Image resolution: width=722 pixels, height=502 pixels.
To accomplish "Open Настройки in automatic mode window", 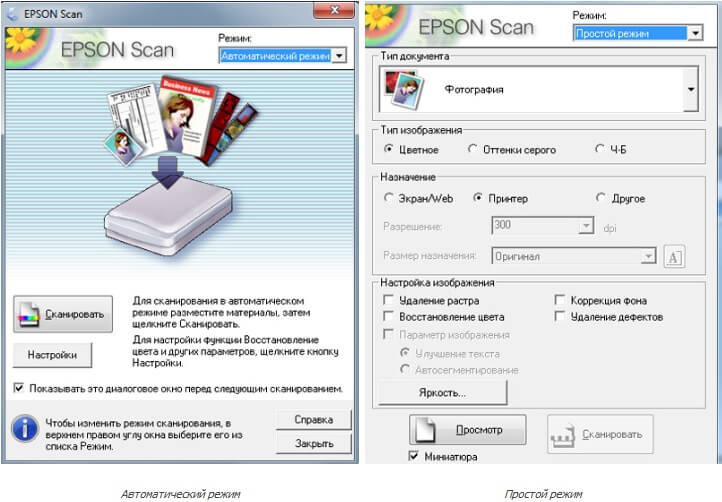I will [x=52, y=355].
